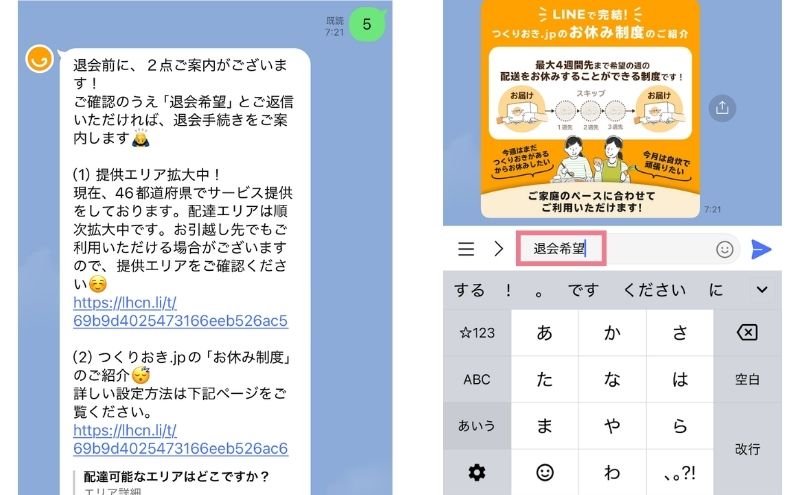Screen dimensions: 800x495
Task: Choose the 'ください' suggestion
Action: (655, 290)
